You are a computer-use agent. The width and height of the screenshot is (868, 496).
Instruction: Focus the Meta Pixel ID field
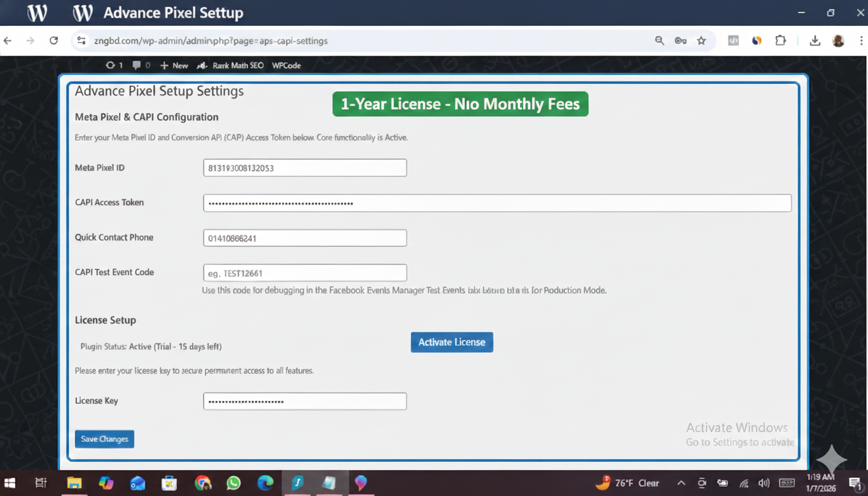(x=305, y=168)
